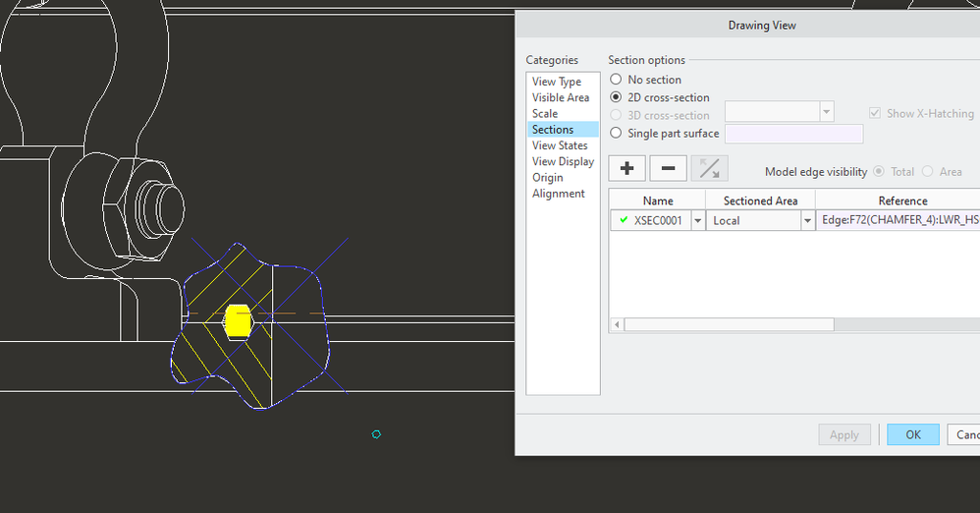Click the OK button
This screenshot has height=513, width=980.
913,434
